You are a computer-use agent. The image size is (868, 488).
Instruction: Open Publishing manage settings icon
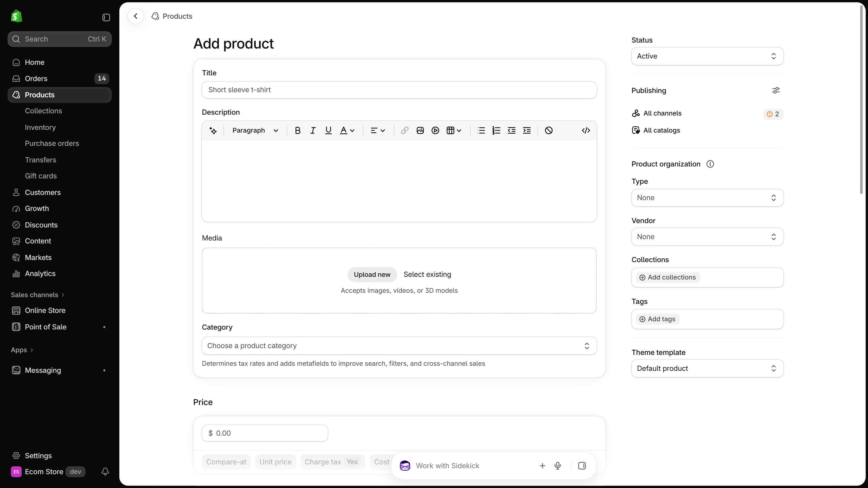(x=776, y=90)
